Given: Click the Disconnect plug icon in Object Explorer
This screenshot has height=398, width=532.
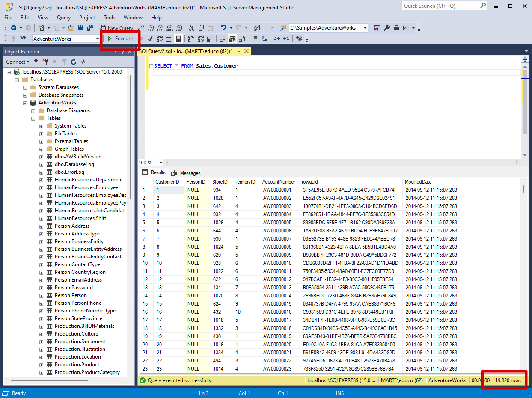Looking at the screenshot, I should 45,62.
